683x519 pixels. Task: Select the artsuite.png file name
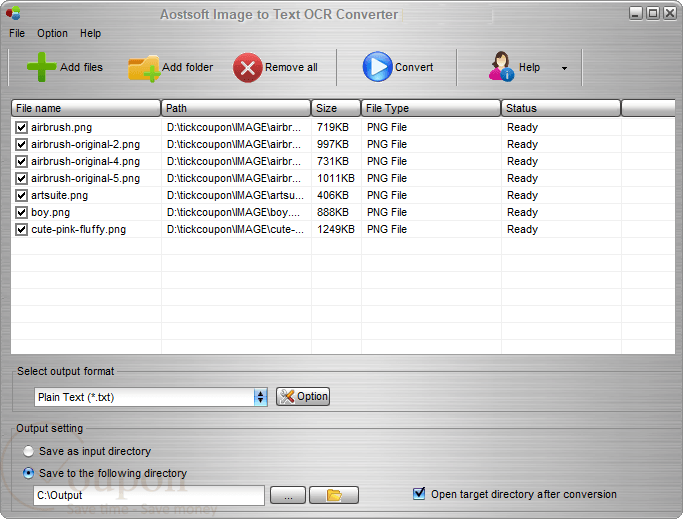click(x=60, y=195)
